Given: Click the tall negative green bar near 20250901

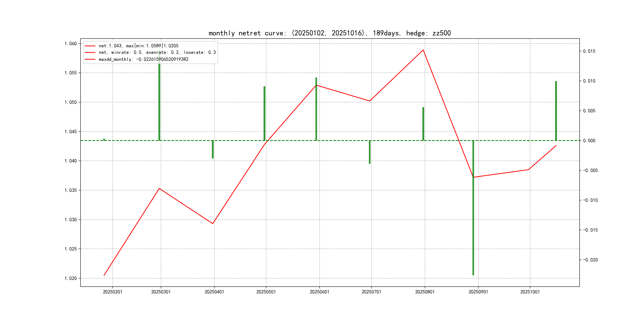Looking at the screenshot, I should (x=473, y=220).
